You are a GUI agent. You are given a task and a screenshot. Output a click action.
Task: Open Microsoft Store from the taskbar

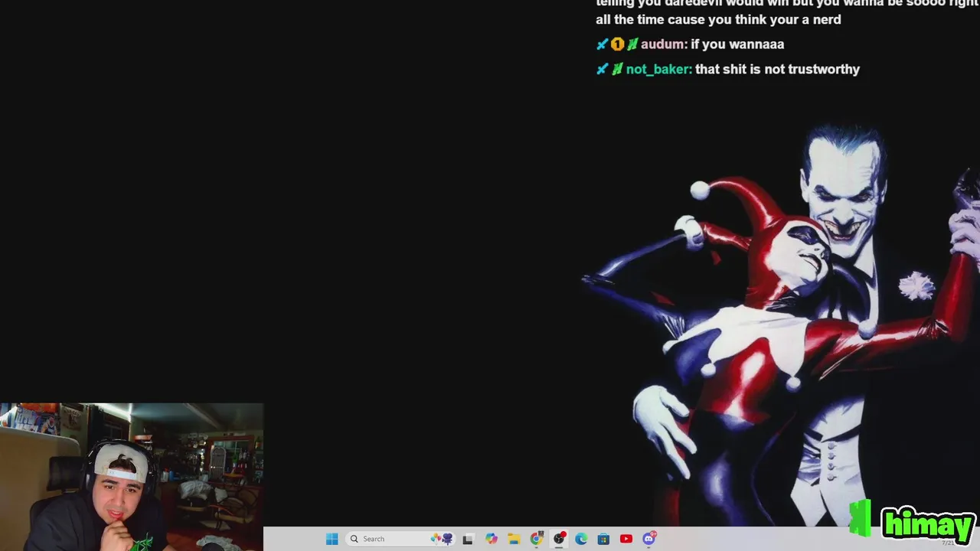pyautogui.click(x=603, y=539)
